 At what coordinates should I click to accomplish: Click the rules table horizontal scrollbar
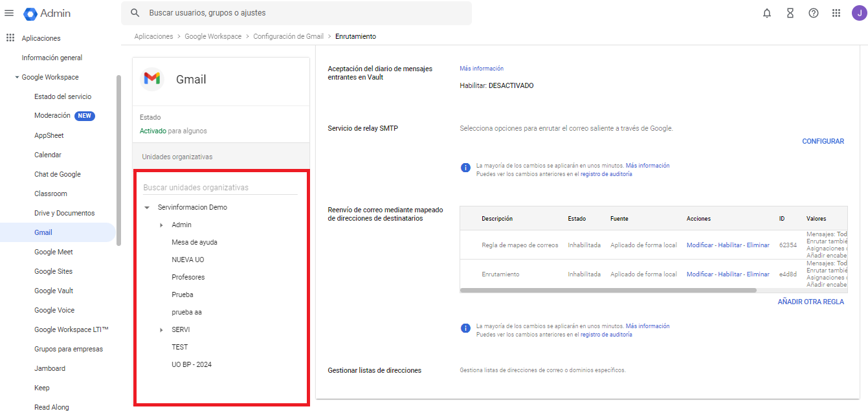point(608,290)
